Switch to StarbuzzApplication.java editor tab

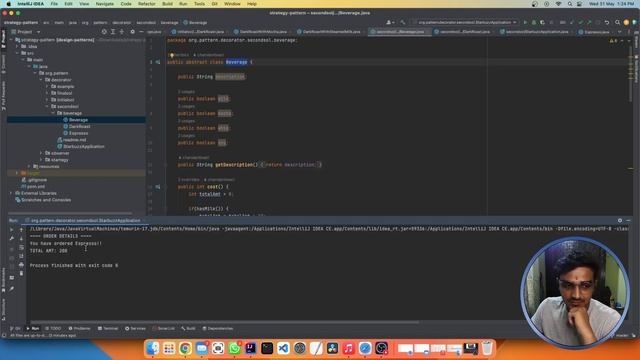click(x=534, y=32)
